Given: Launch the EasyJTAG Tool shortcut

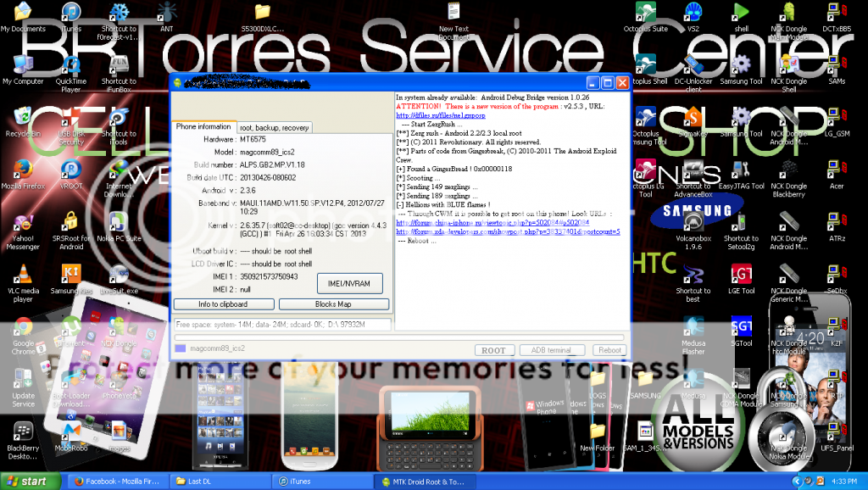Looking at the screenshot, I should (x=742, y=170).
